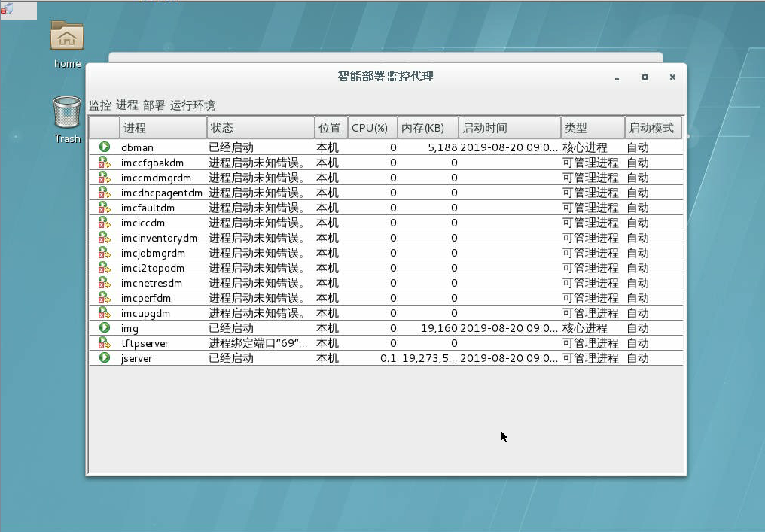Open the 运行环境 menu
Viewport: 765px width, 532px height.
[x=193, y=105]
